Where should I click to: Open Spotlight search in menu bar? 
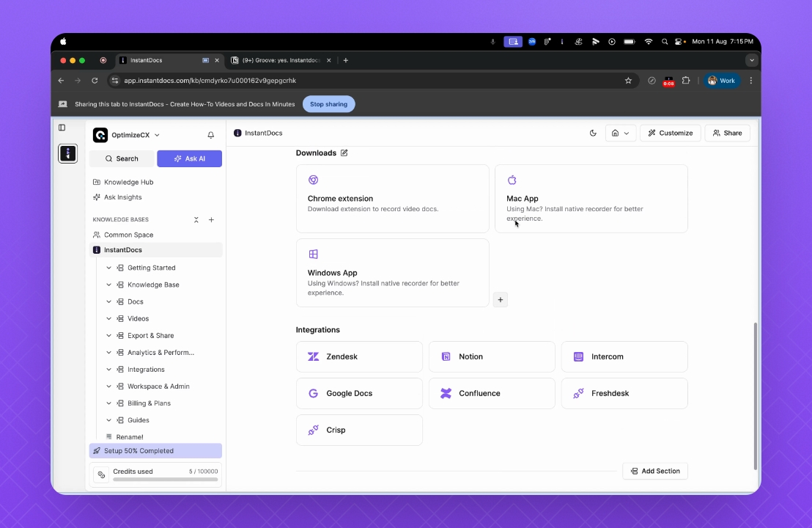click(x=665, y=42)
